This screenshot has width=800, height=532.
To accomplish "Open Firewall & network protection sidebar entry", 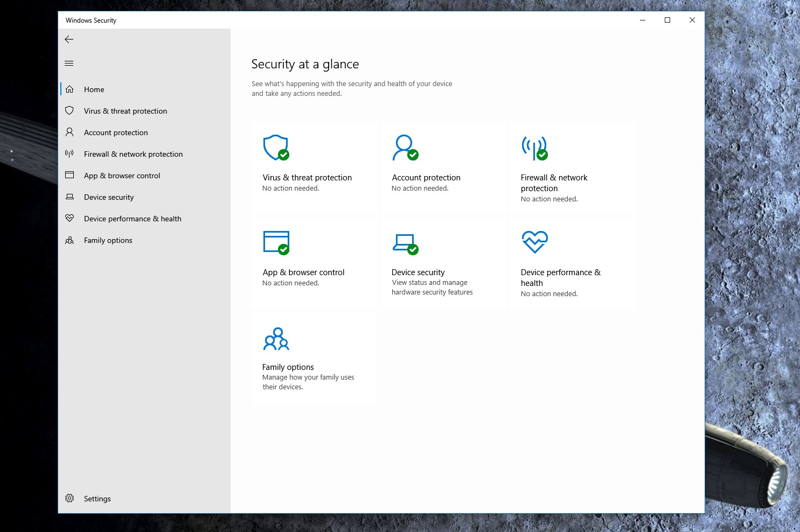I will pos(144,154).
